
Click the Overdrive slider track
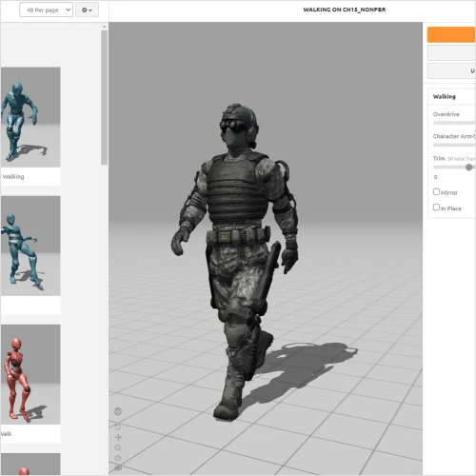pos(454,123)
